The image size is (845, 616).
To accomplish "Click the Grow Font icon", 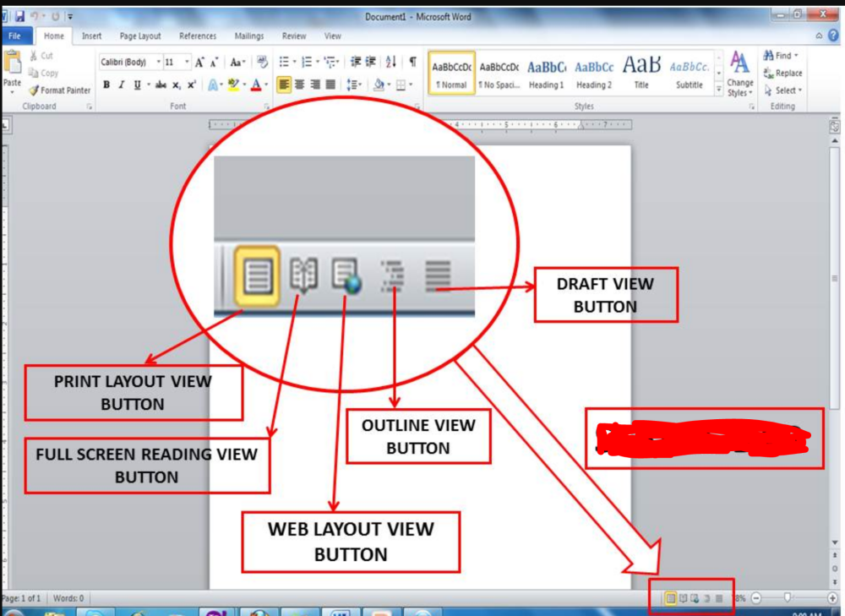I will (x=199, y=62).
